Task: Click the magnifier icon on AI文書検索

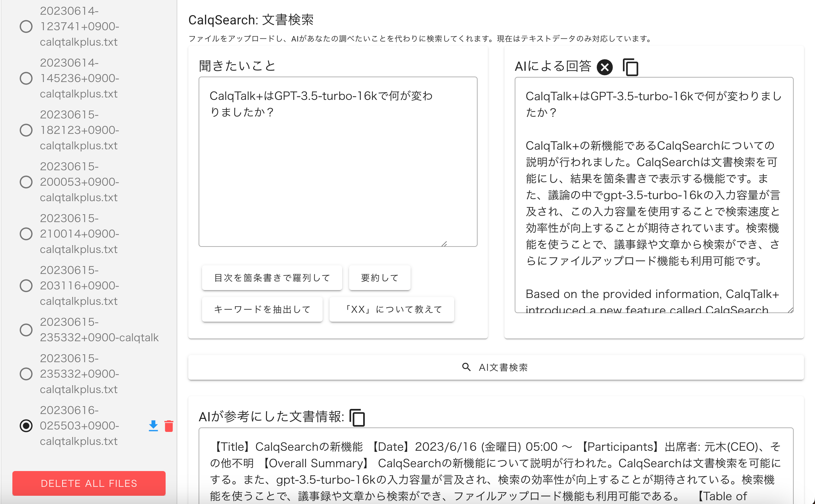Action: pyautogui.click(x=466, y=367)
